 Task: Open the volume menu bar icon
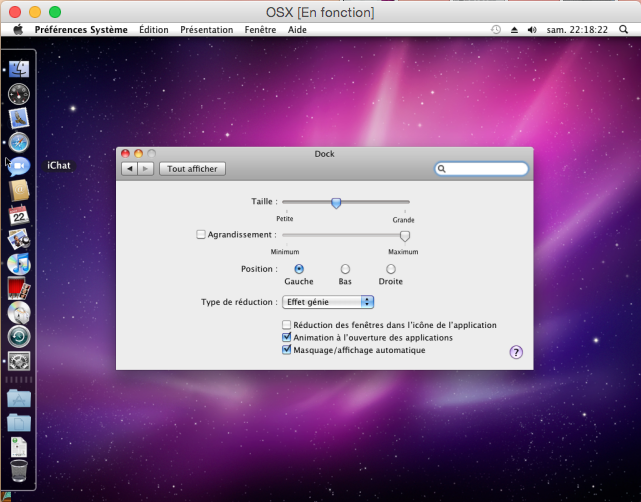coord(532,29)
